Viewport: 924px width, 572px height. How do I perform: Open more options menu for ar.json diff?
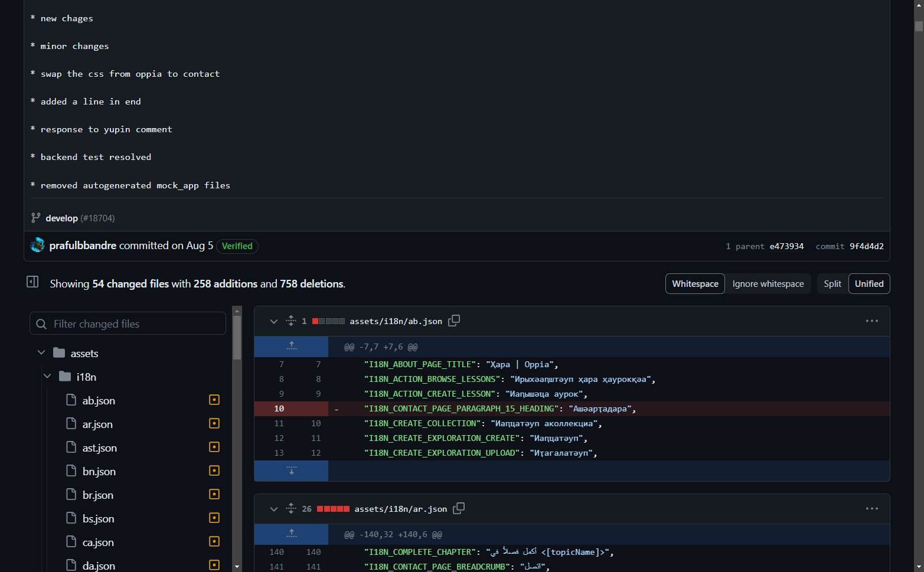[x=871, y=509]
